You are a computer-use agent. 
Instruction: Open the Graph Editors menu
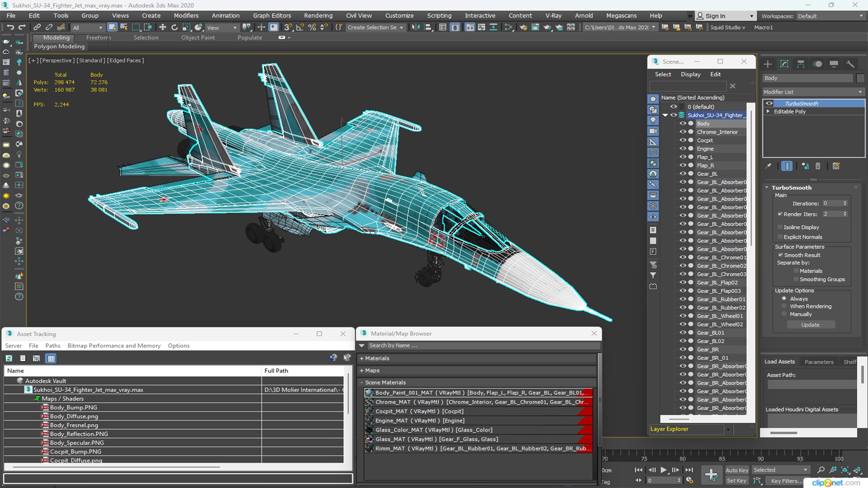pyautogui.click(x=272, y=15)
